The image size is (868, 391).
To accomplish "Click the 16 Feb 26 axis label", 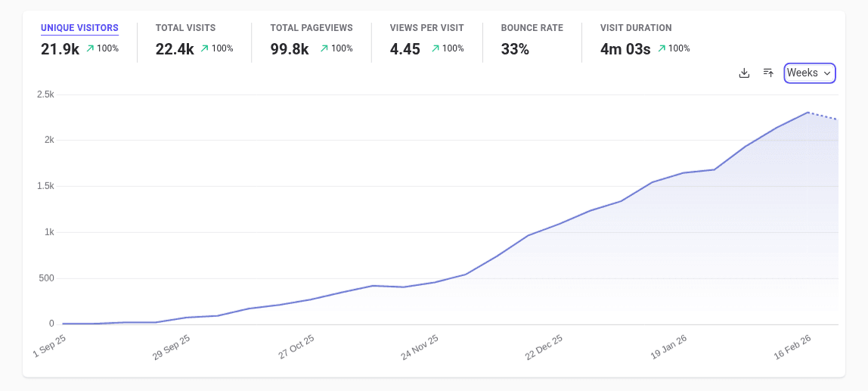I will pos(793,348).
